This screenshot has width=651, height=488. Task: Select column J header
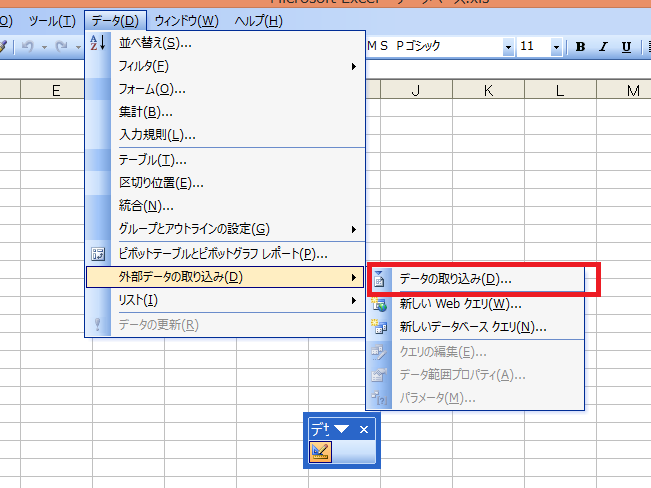point(416,90)
